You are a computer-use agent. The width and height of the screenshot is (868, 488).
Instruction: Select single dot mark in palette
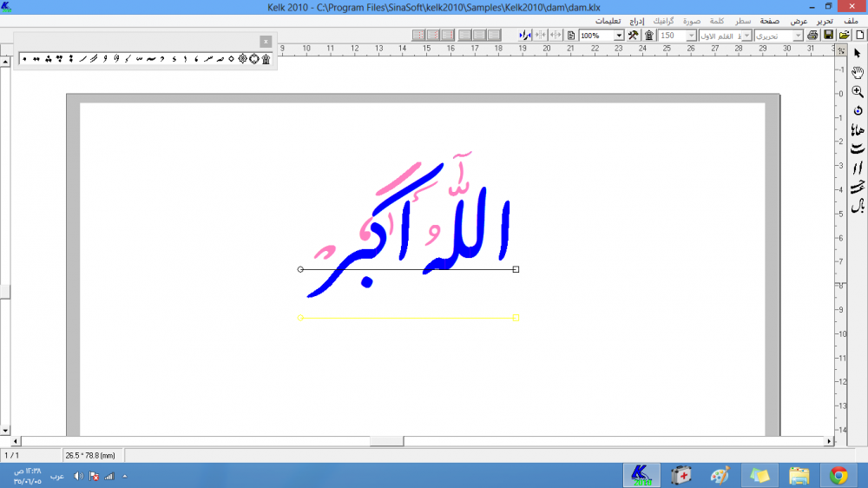pos(24,59)
